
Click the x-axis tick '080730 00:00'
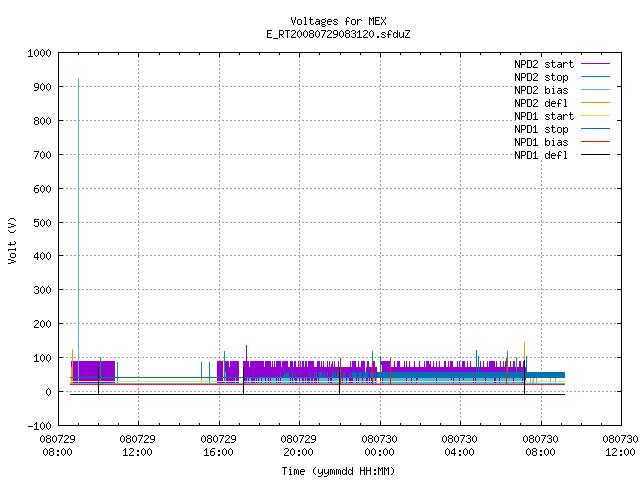(379, 446)
